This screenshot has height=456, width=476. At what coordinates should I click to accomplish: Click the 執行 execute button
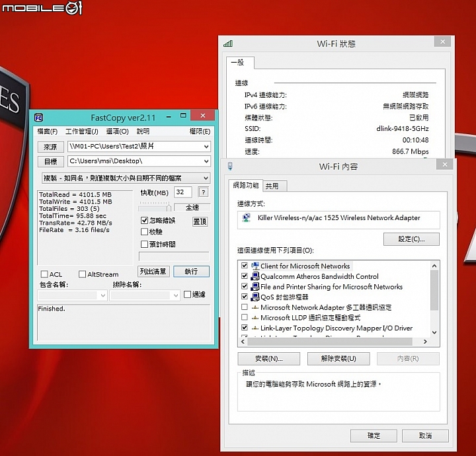pos(191,272)
